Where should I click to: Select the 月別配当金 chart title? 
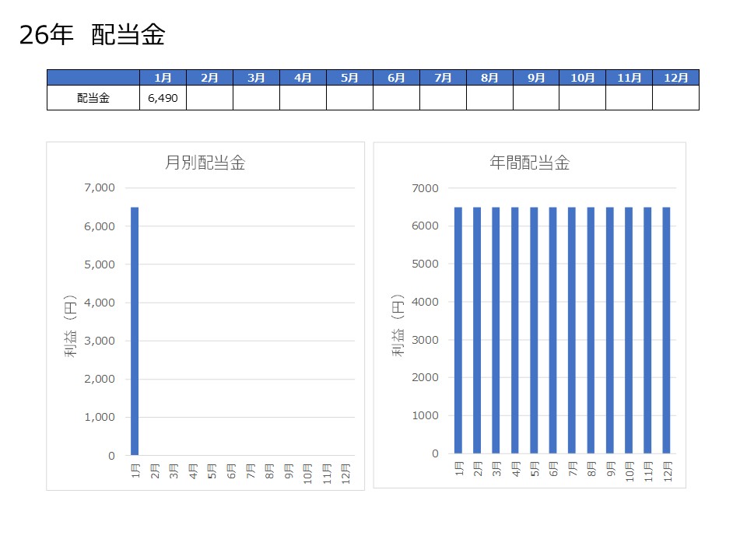tap(205, 163)
